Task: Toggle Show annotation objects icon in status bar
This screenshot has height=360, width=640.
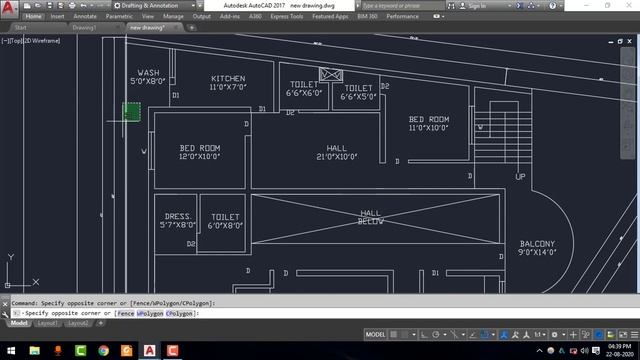Action: click(504, 335)
